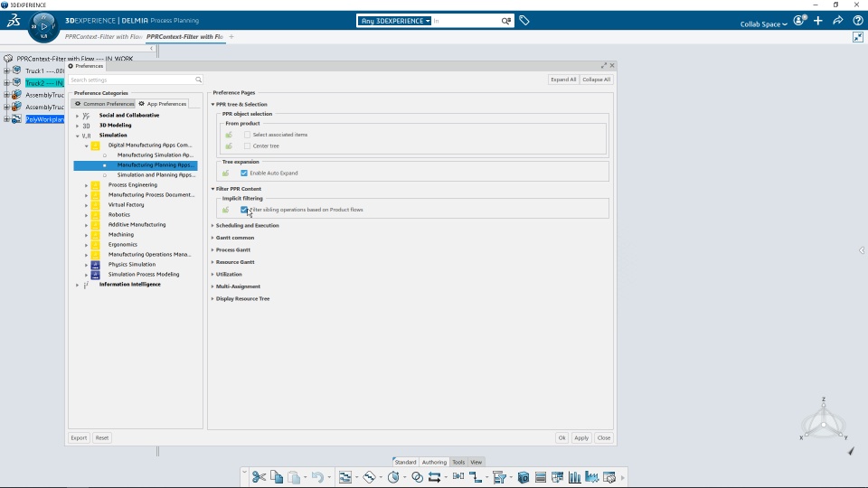The height and width of the screenshot is (488, 868).
Task: Click the Undo arrow icon
Action: 317,477
